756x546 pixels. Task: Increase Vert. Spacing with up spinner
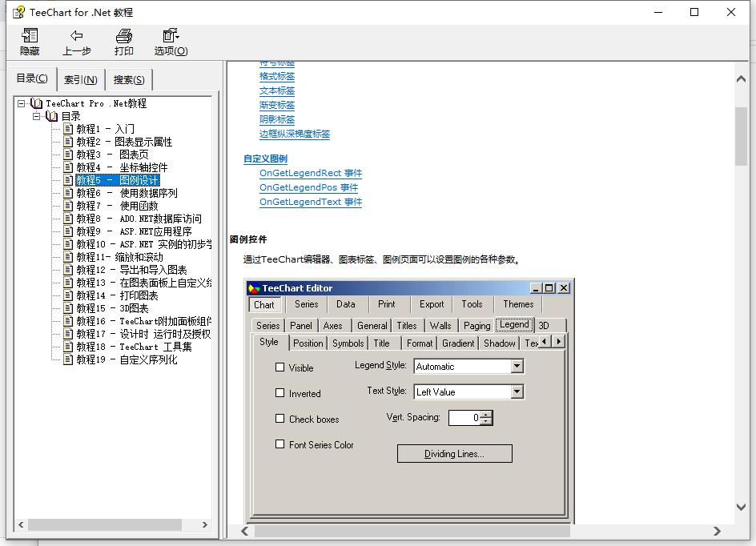pos(487,414)
